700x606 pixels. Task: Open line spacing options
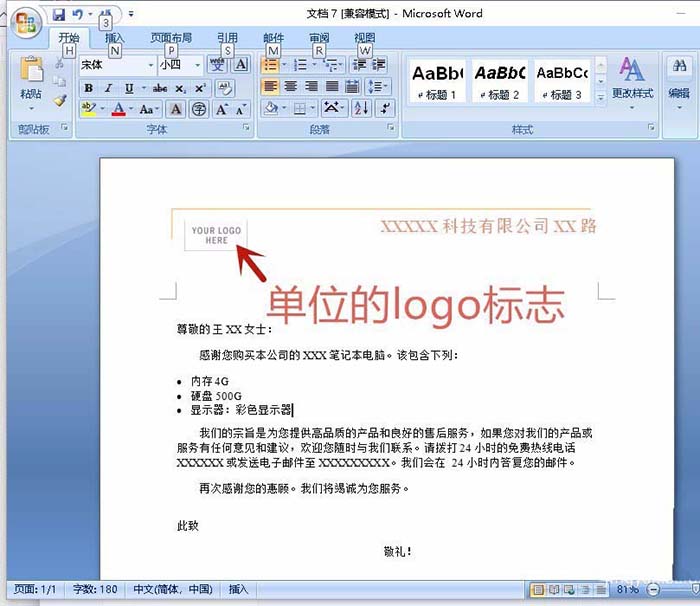pos(377,86)
